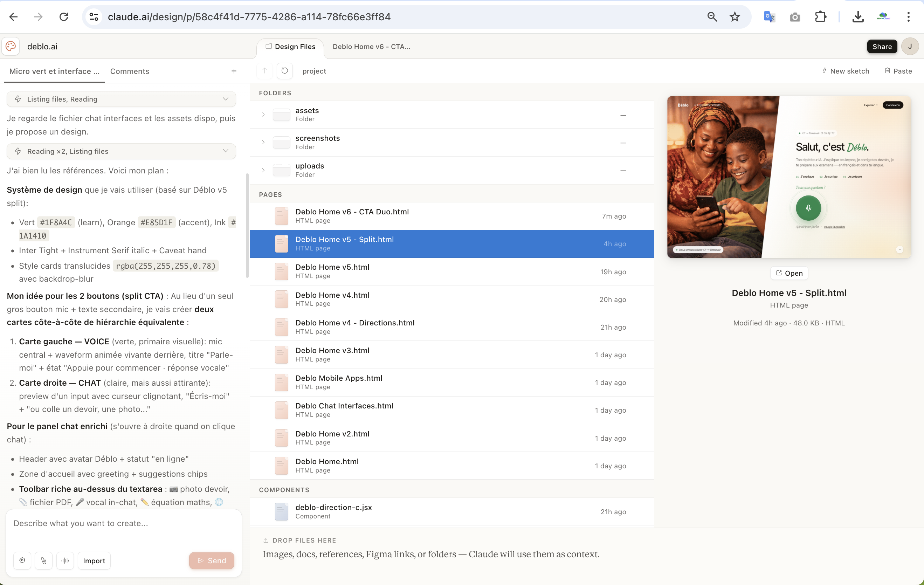Viewport: 924px width, 585px height.
Task: Click the "Describe what you want to create" field
Action: click(123, 524)
